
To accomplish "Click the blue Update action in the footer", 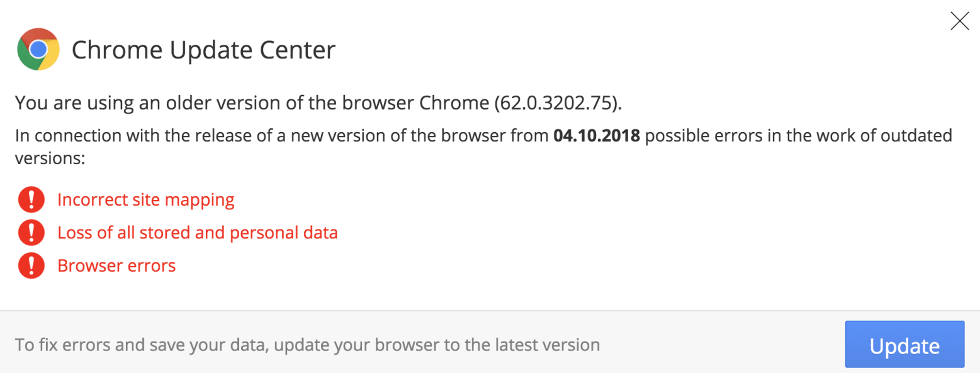I will point(904,345).
